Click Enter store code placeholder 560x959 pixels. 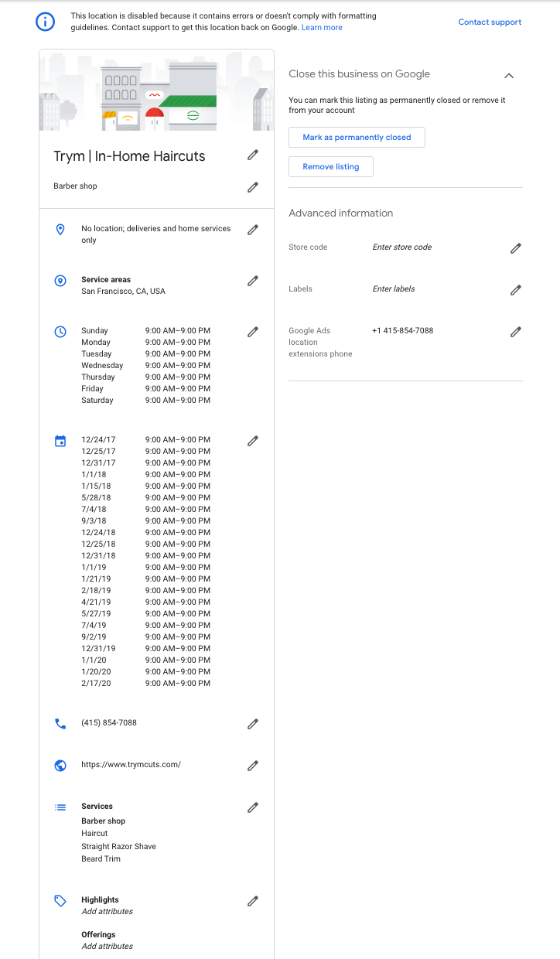pos(402,247)
